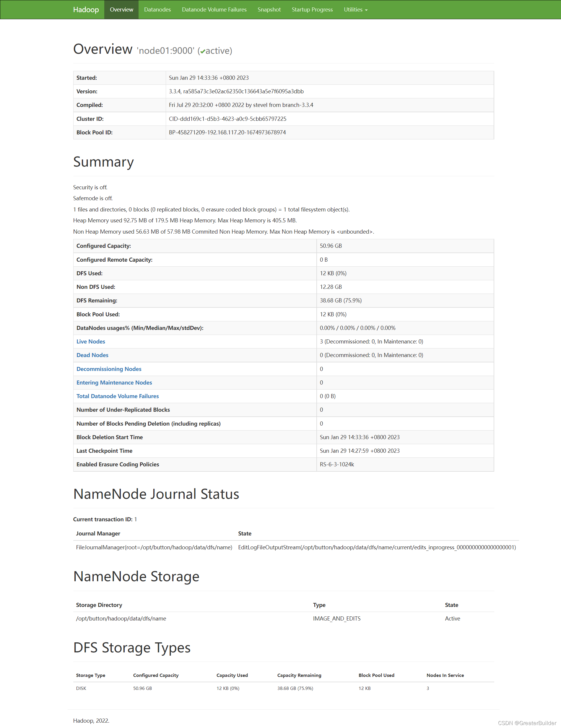Open Entering Maintenance Nodes link
561x728 pixels.
pyautogui.click(x=114, y=382)
